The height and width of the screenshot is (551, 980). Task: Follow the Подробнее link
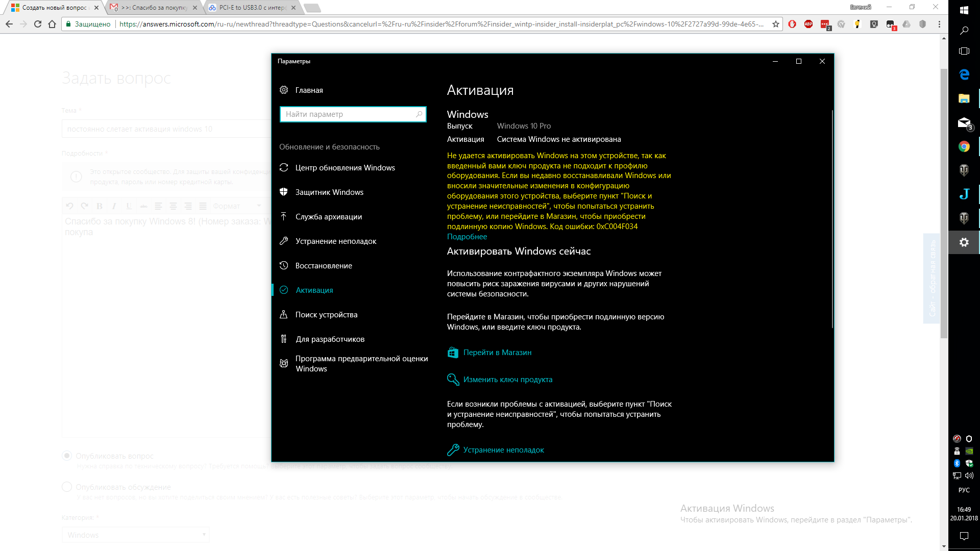click(x=467, y=236)
